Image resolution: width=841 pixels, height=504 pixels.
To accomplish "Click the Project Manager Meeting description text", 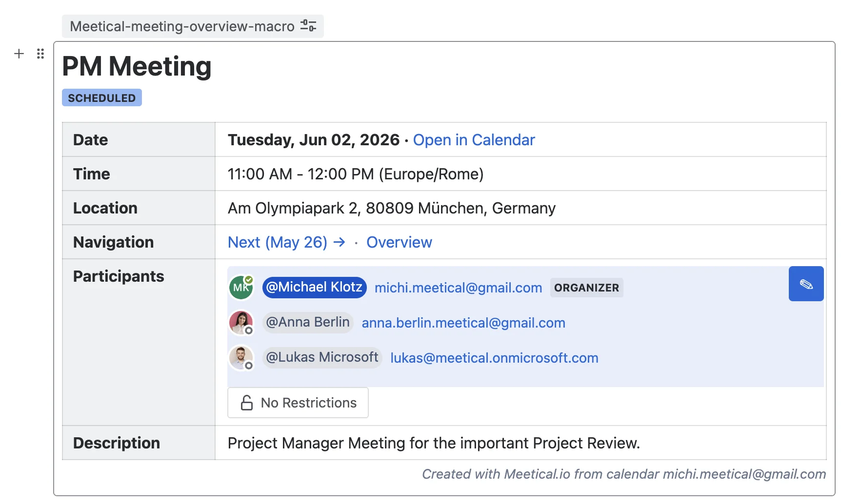I will click(434, 443).
